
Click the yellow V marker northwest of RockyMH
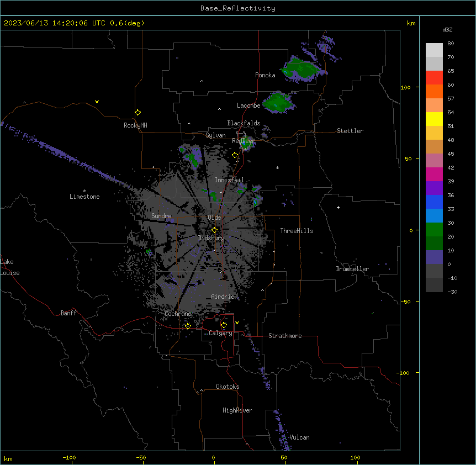pyautogui.click(x=97, y=102)
